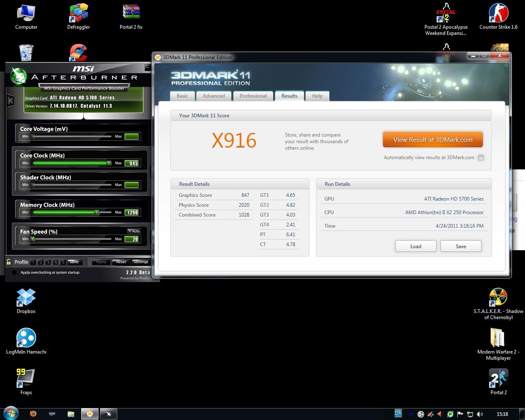This screenshot has width=525, height=420.
Task: Open the Portal 2 fix archive
Action: pos(131,17)
